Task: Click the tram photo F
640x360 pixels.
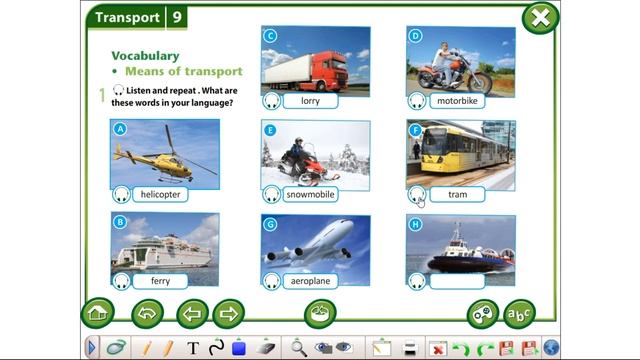Action: [x=461, y=155]
